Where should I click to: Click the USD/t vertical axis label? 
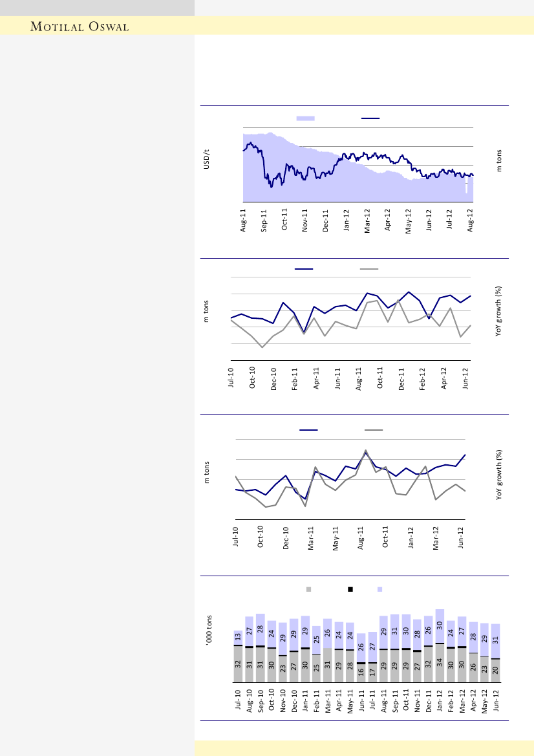(x=208, y=160)
